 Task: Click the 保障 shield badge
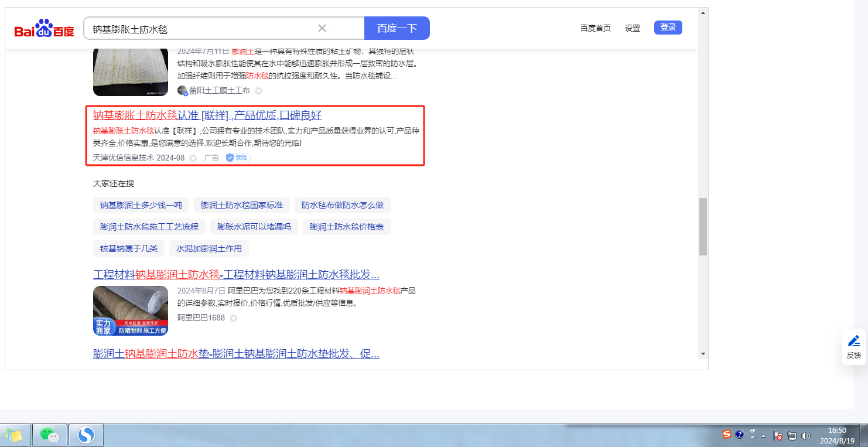(x=238, y=158)
